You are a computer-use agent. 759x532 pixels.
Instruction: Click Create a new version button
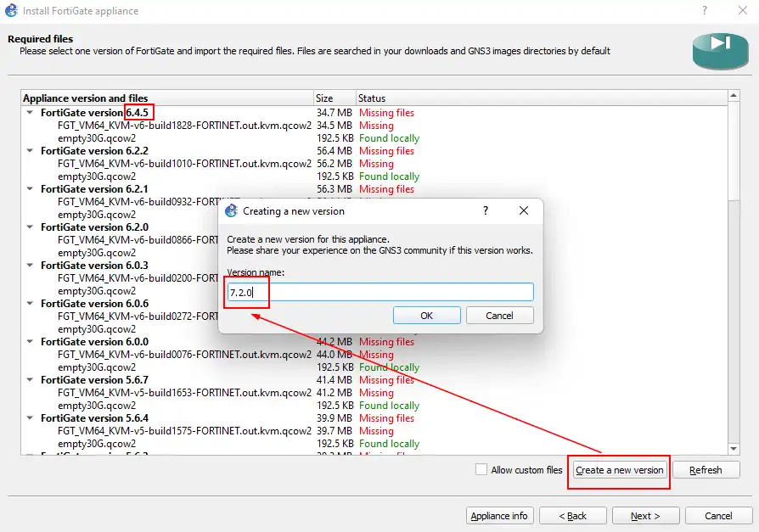[x=619, y=470]
